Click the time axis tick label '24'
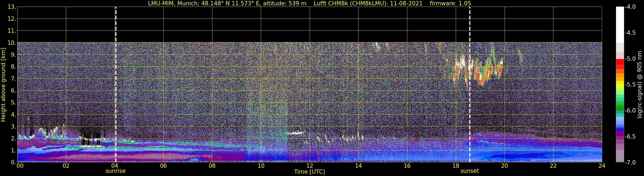The height and width of the screenshot is (176, 644). pos(602,166)
